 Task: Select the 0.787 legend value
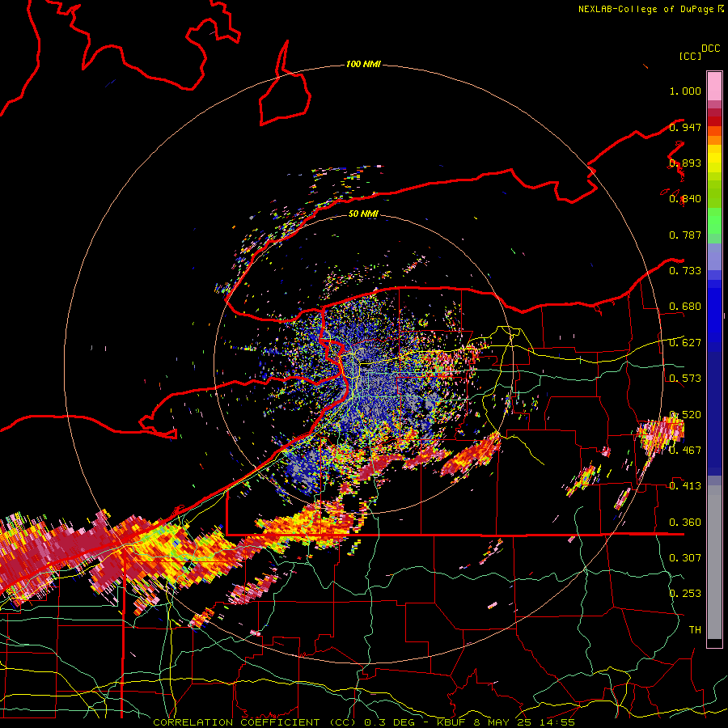click(x=685, y=235)
